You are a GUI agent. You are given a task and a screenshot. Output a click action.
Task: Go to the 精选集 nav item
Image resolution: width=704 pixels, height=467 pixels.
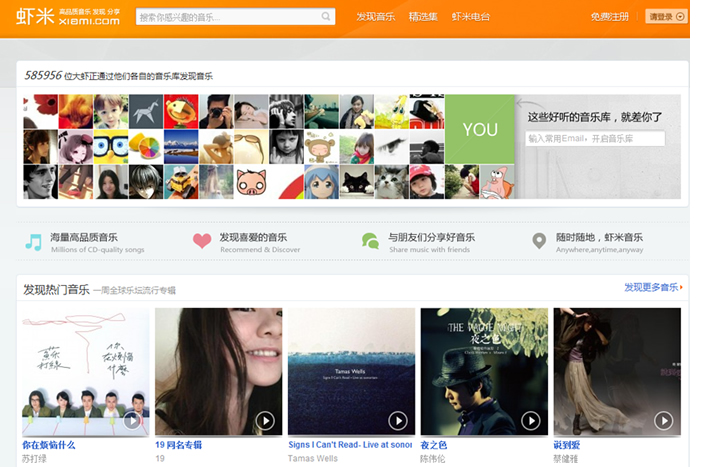423,17
